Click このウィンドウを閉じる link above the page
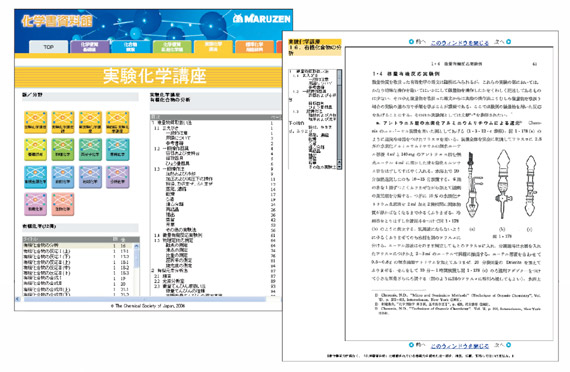Viewport: 570px width, 372px height. tap(459, 43)
